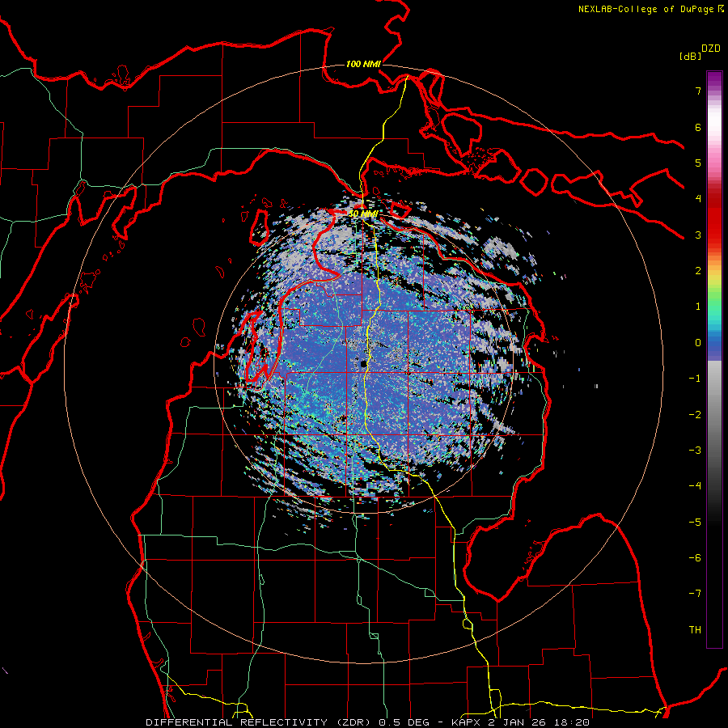Click the ZDR color scale bar
This screenshot has height=728, width=728.
[714, 359]
